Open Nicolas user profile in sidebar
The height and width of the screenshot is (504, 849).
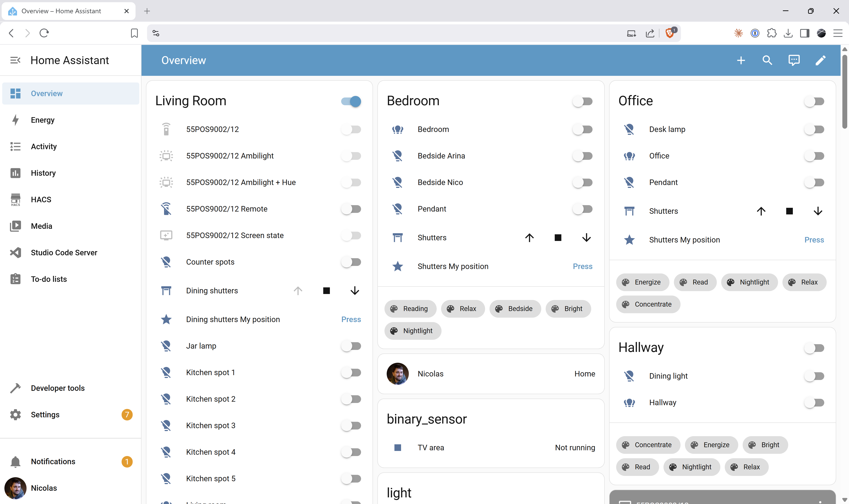71,488
